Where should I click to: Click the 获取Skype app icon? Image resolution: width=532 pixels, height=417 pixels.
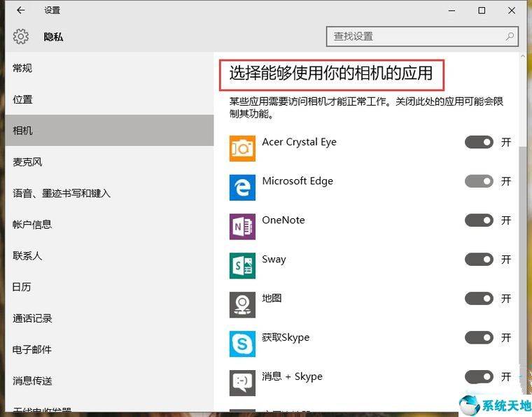pos(242,344)
